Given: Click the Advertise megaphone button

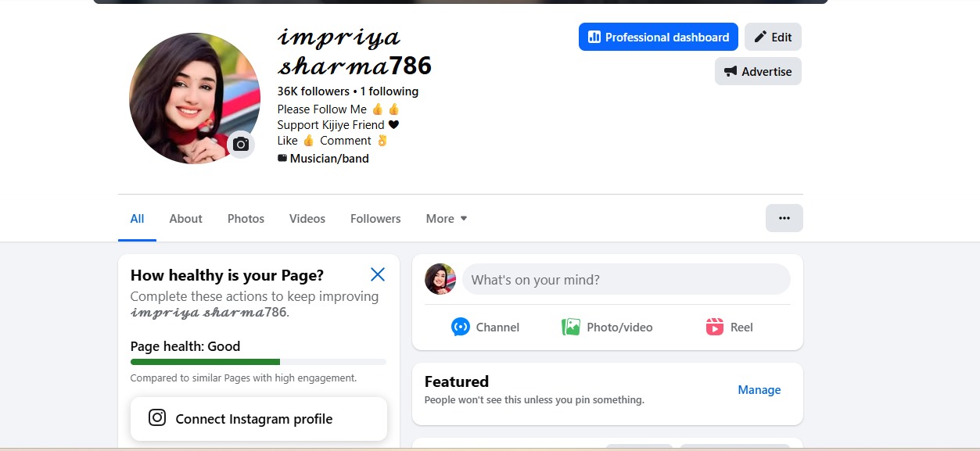Looking at the screenshot, I should [758, 71].
